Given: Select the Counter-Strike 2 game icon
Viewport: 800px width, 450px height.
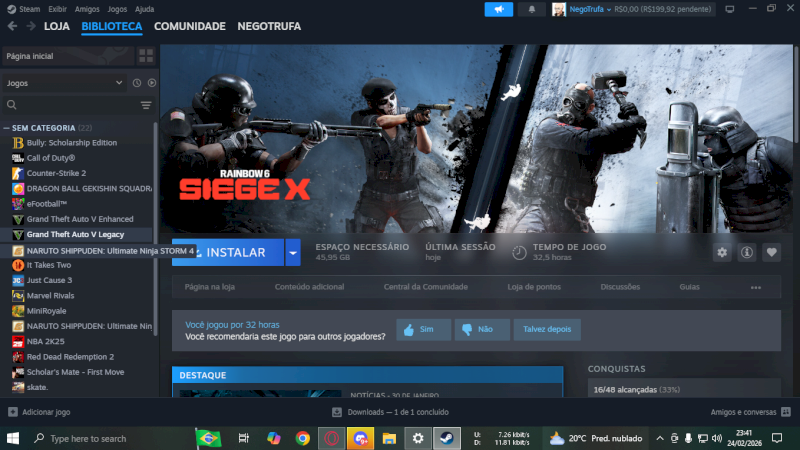Looking at the screenshot, I should [x=18, y=173].
